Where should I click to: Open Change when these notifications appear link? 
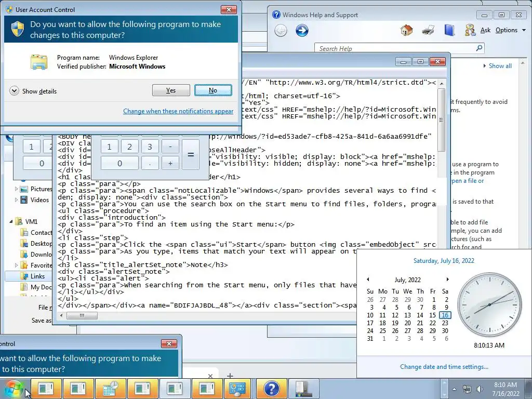coord(178,111)
